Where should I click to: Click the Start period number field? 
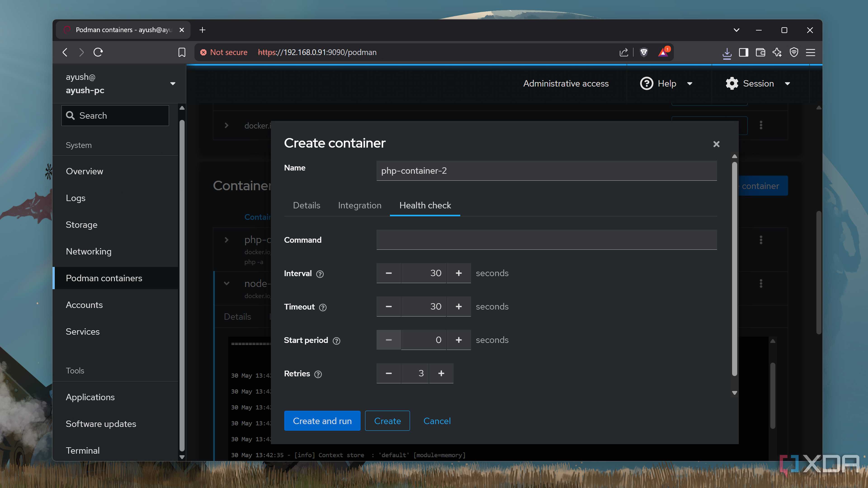(x=424, y=340)
